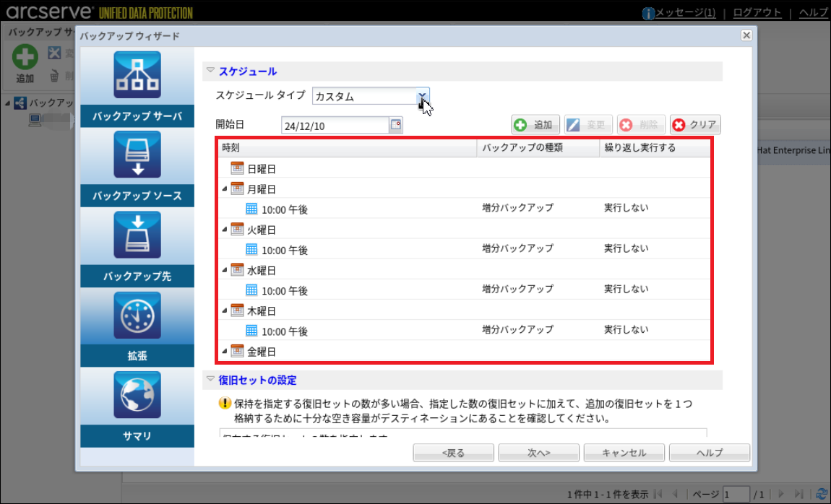Click the ログアウト link
The image size is (831, 504).
[x=757, y=12]
